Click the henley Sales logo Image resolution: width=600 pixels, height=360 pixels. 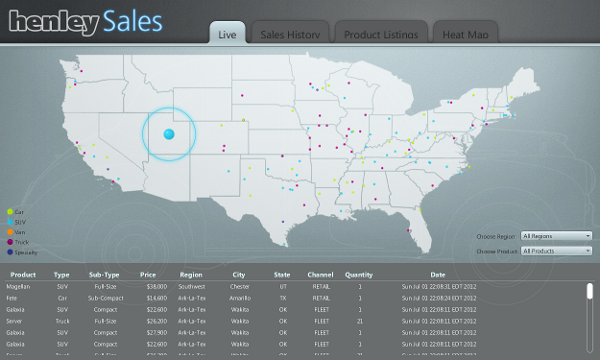click(x=86, y=22)
